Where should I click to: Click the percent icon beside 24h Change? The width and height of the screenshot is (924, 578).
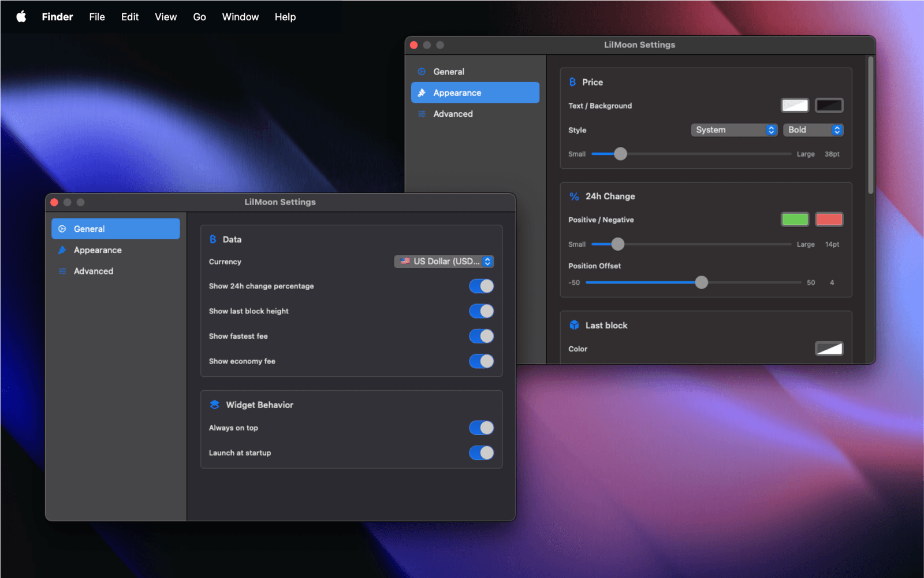pos(574,197)
